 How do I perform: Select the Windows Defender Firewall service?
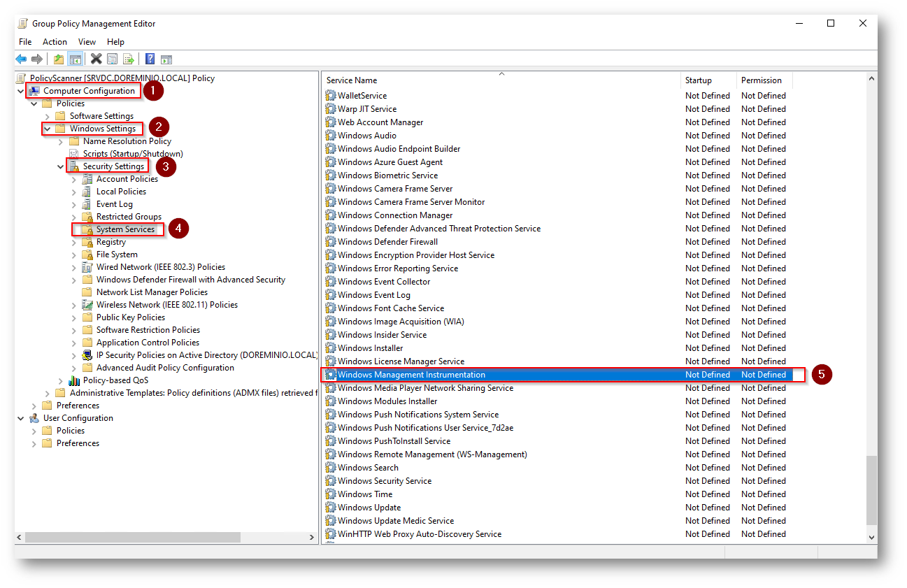(x=387, y=242)
